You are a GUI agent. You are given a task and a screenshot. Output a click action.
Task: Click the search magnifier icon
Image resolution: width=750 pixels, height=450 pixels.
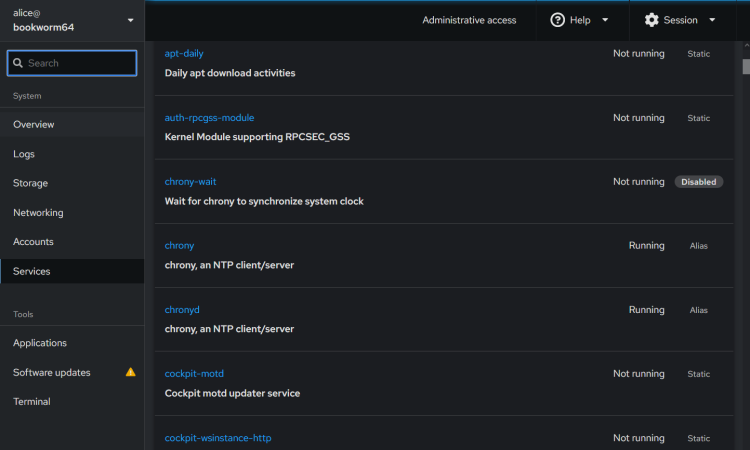pos(18,63)
